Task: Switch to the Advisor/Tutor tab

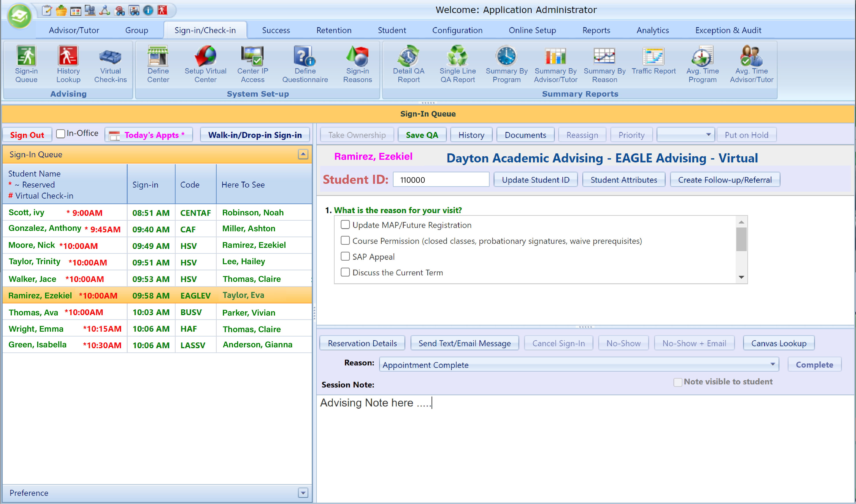Action: pyautogui.click(x=74, y=30)
